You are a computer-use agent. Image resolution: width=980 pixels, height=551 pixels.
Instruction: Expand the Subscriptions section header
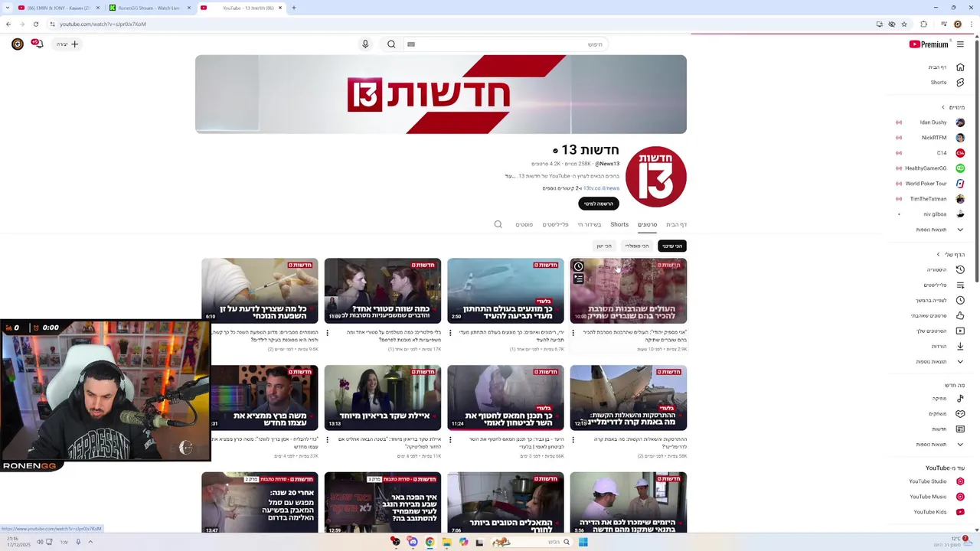[953, 107]
